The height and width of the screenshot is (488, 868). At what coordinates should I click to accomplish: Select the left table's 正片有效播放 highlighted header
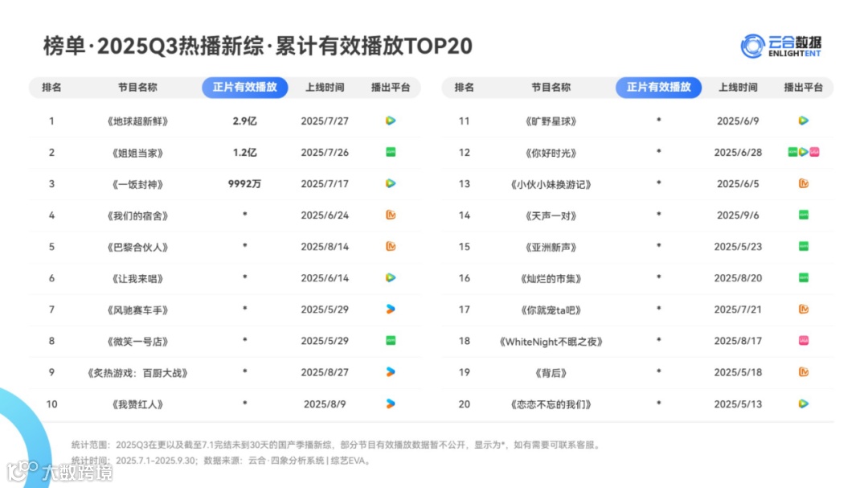244,88
